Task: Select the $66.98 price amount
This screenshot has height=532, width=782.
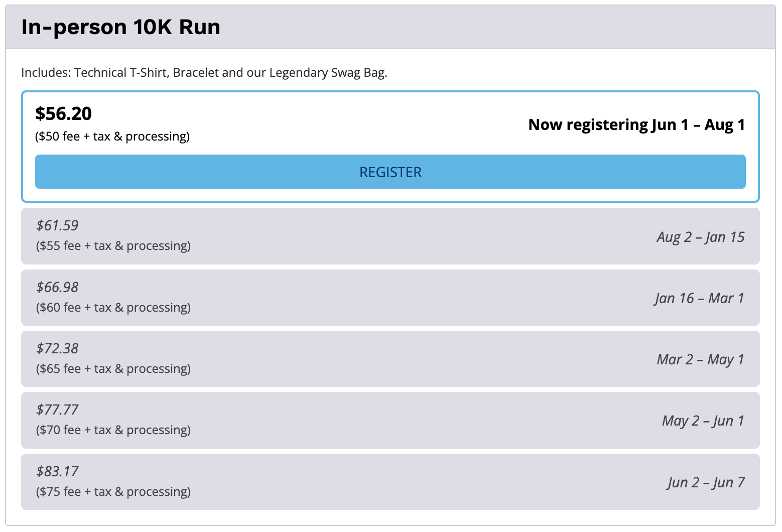Action: [57, 287]
